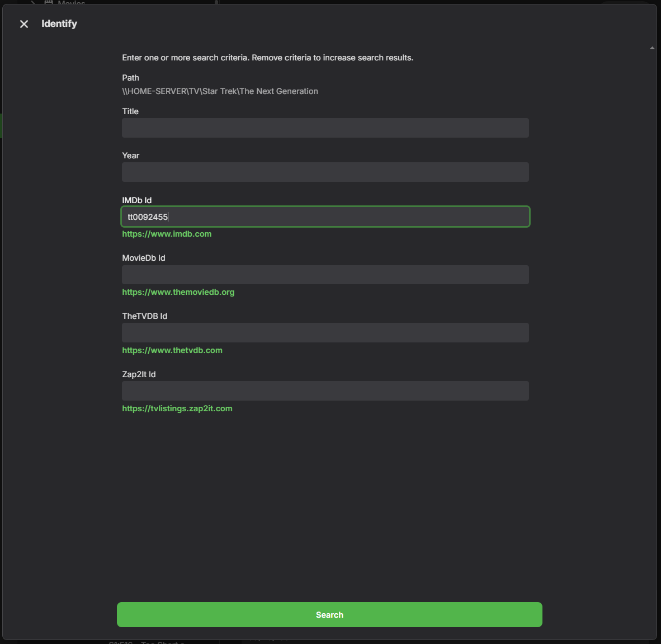Open the https://www.imdb.com link
The width and height of the screenshot is (661, 644).
[167, 234]
